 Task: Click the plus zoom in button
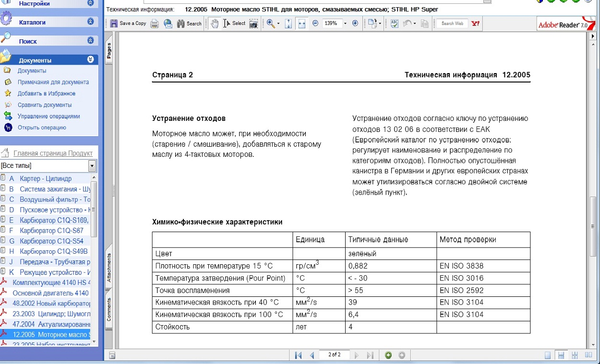pos(355,23)
